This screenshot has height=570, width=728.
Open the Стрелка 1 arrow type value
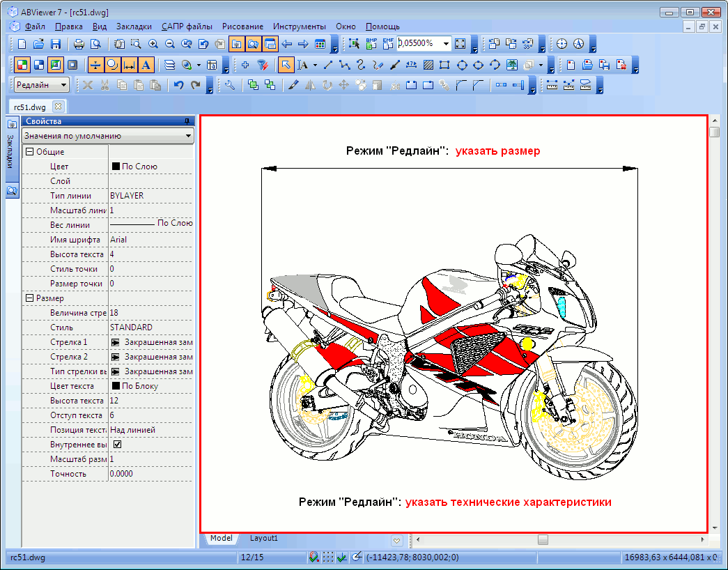point(151,342)
